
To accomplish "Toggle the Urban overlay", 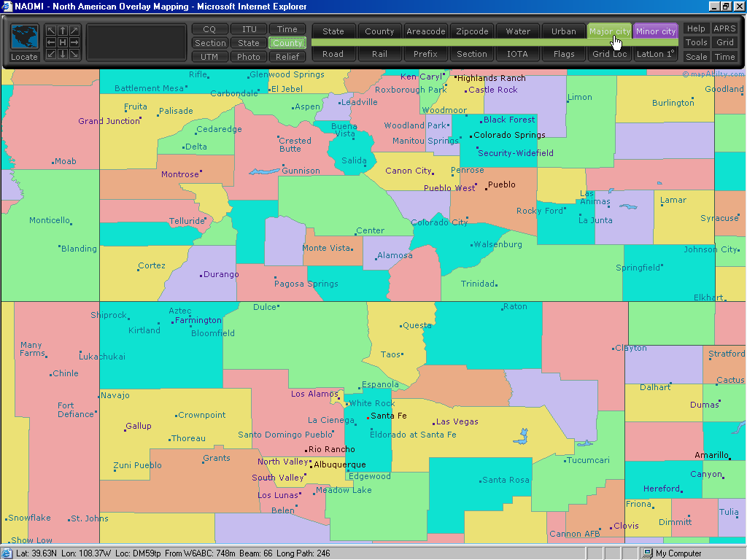I will [x=564, y=31].
